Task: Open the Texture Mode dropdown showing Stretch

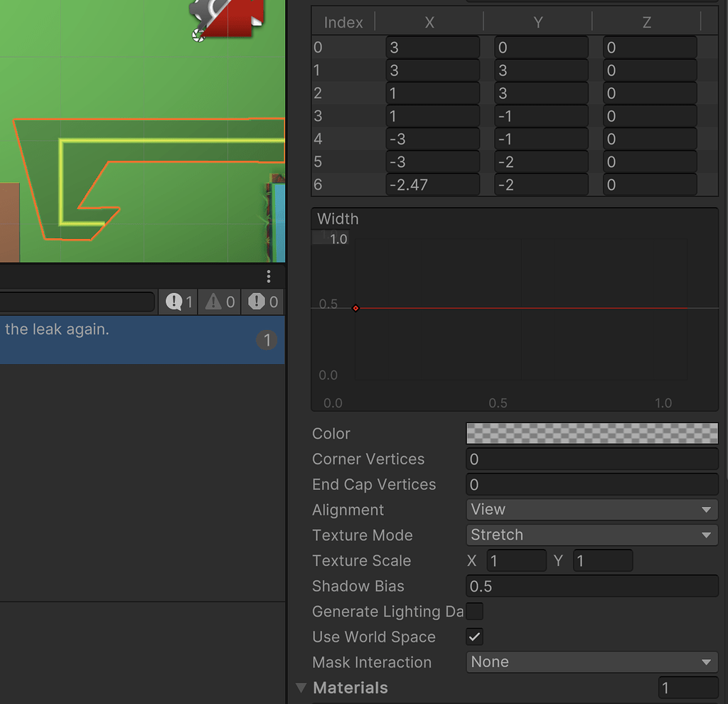Action: point(591,535)
